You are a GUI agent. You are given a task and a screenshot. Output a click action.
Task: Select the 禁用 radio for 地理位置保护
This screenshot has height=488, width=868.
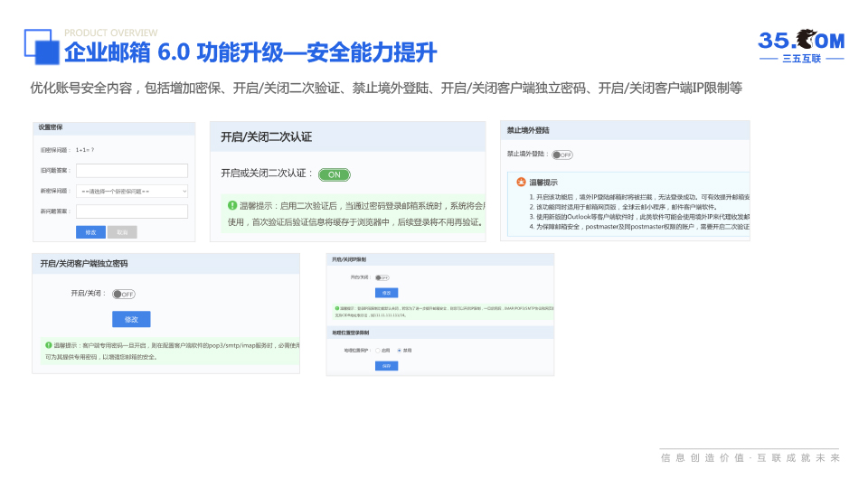[400, 350]
